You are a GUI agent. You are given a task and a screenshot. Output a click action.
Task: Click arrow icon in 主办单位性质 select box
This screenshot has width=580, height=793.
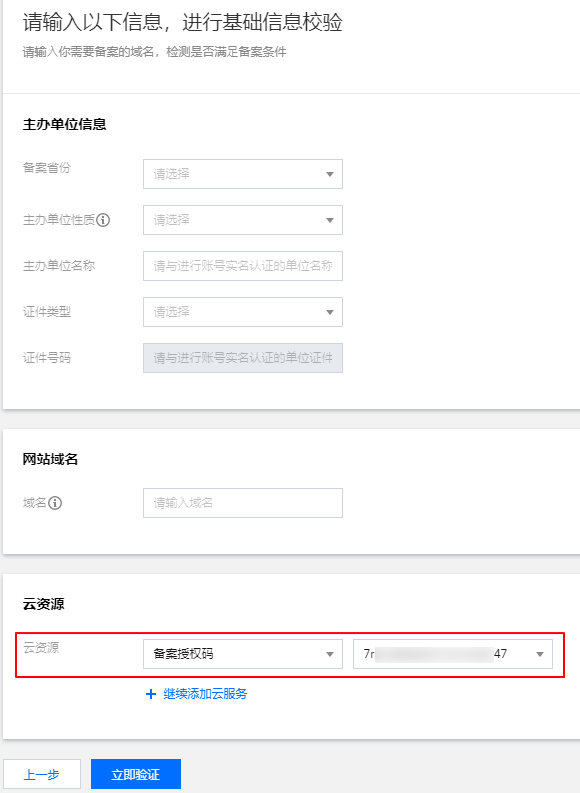(x=330, y=220)
